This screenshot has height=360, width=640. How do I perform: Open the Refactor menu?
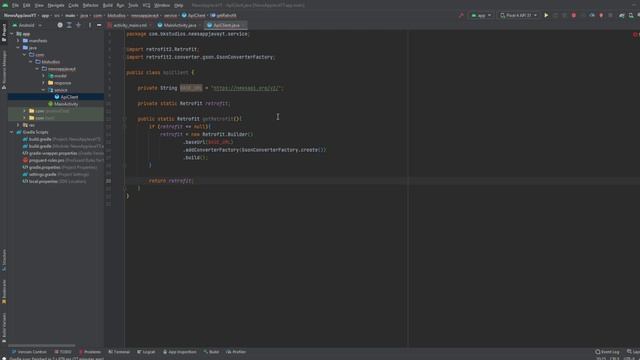pyautogui.click(x=91, y=5)
